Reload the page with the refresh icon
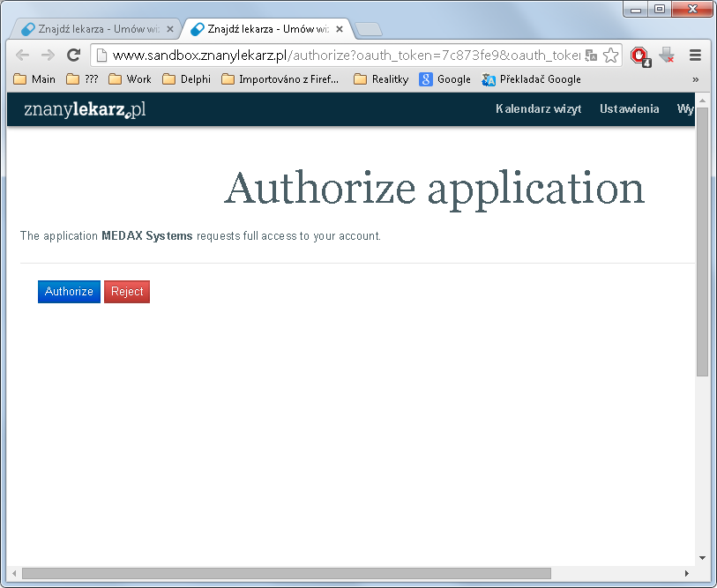 pyautogui.click(x=73, y=56)
